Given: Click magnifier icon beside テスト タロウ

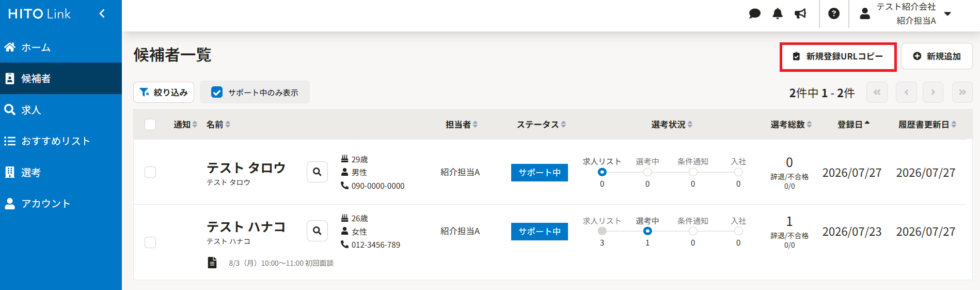Looking at the screenshot, I should pyautogui.click(x=318, y=172).
